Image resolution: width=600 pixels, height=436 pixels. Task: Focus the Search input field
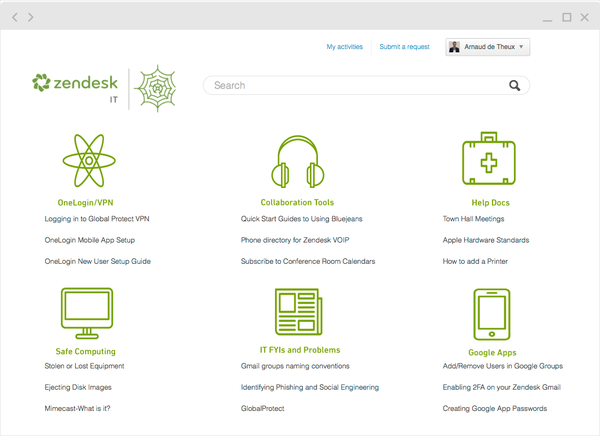366,85
